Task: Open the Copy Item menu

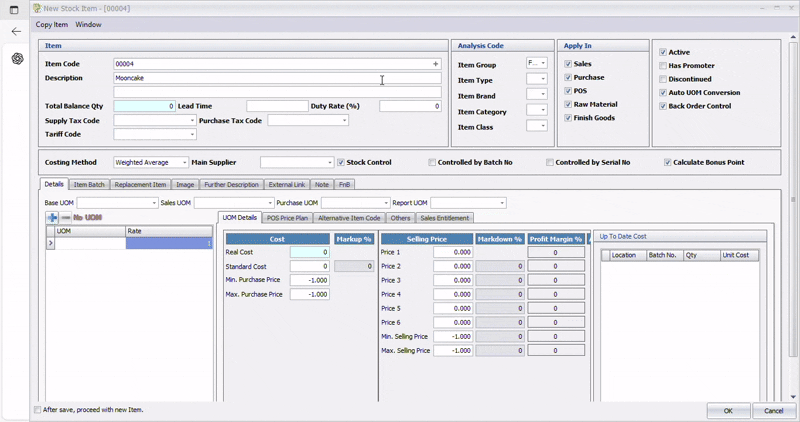Action: tap(52, 25)
